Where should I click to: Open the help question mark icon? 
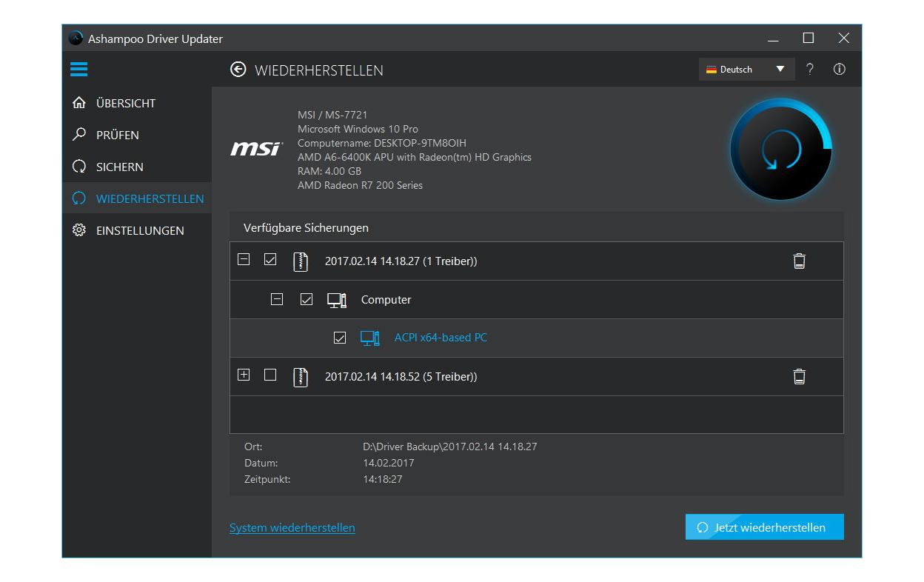810,70
